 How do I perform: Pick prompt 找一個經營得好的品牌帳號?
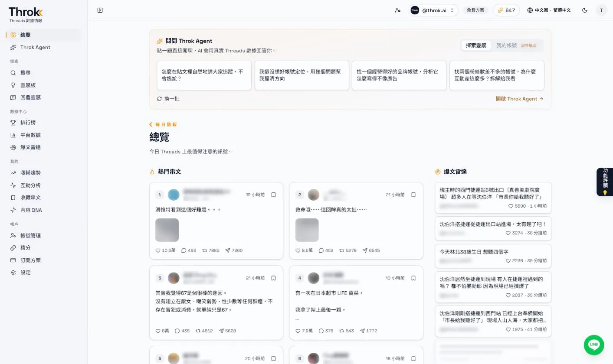(399, 75)
